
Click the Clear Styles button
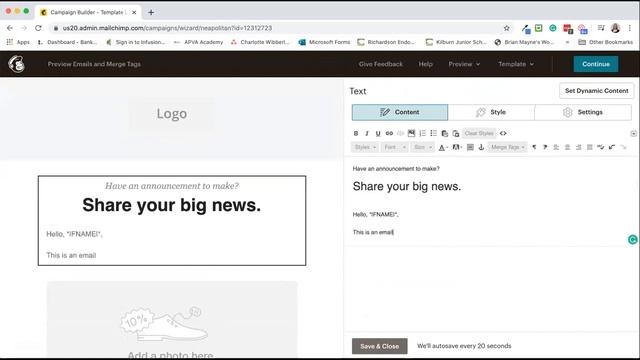[479, 133]
